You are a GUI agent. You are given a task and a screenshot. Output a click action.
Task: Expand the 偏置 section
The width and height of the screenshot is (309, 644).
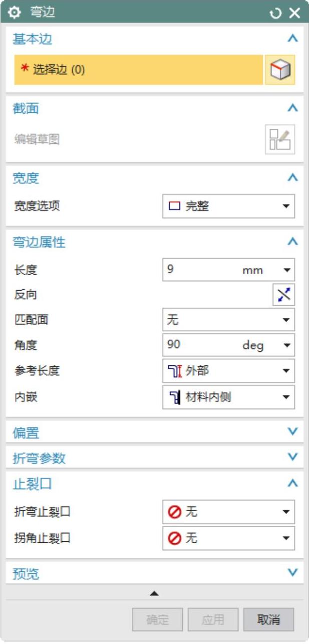[293, 432]
